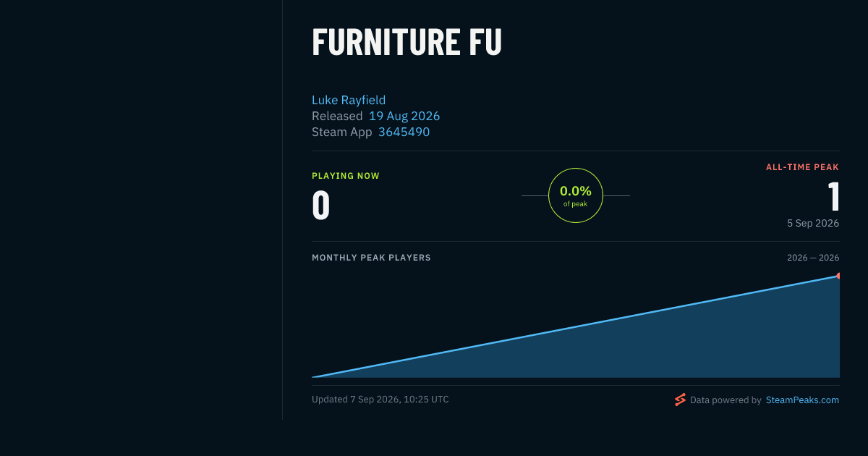This screenshot has height=456, width=868.
Task: Click the PLAYING NOW green label
Action: point(346,176)
